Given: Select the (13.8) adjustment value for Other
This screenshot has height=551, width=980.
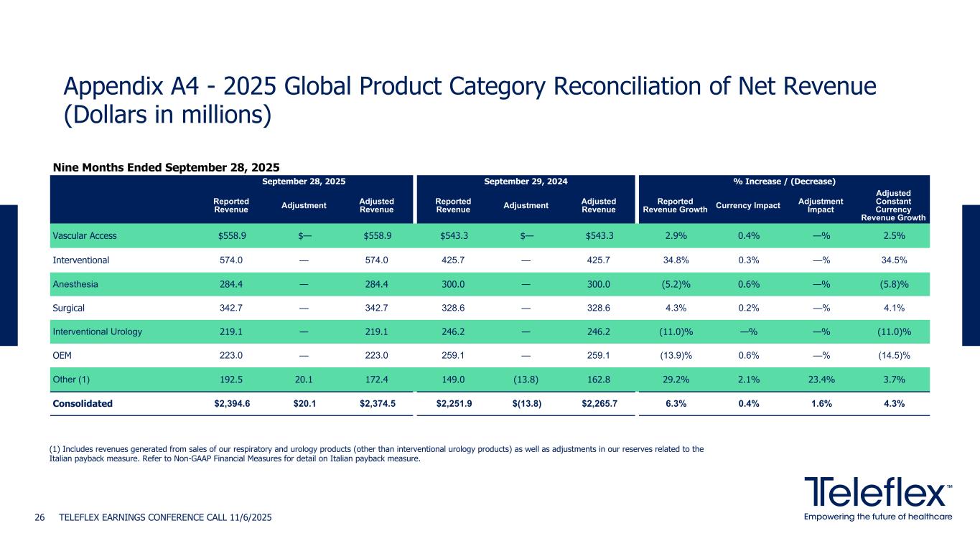Looking at the screenshot, I should click(526, 380).
